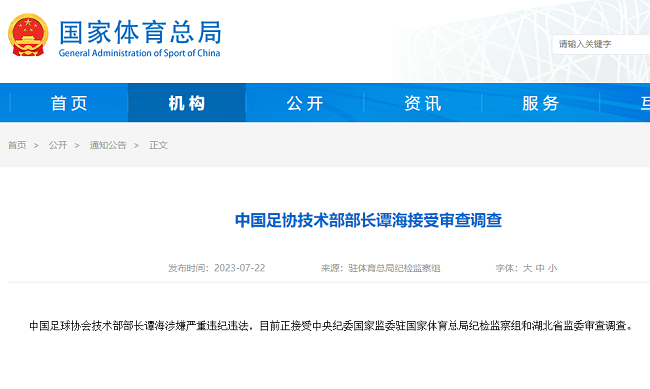This screenshot has width=650, height=389.
Task: Click the national emblem logo
Action: (28, 35)
